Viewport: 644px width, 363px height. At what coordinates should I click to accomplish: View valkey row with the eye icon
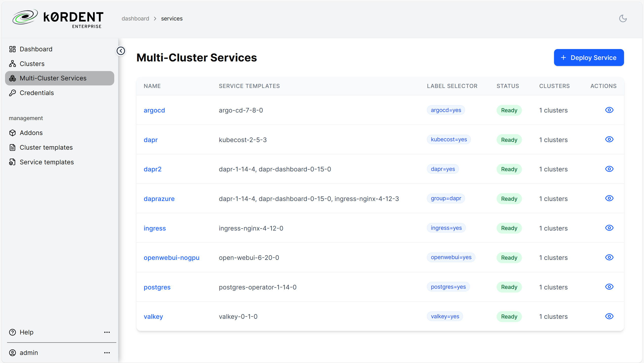[609, 316]
